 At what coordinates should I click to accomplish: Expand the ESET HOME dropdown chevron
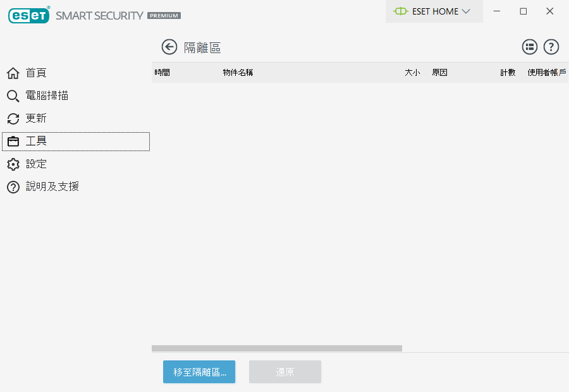click(466, 11)
